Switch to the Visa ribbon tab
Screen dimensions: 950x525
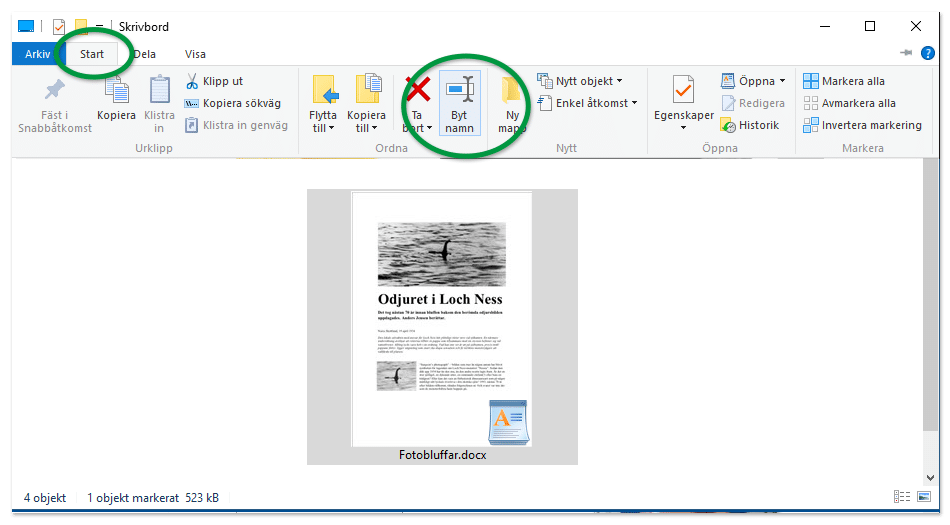pyautogui.click(x=195, y=54)
